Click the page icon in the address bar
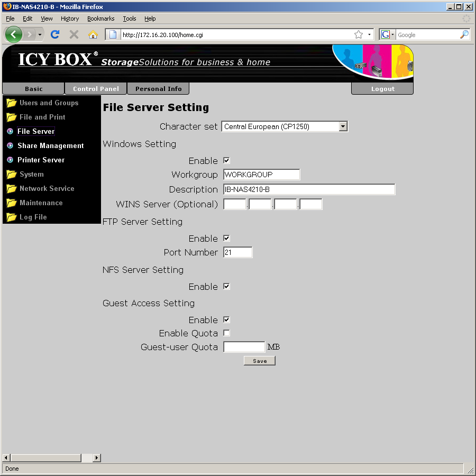The image size is (476, 476). coord(113,34)
